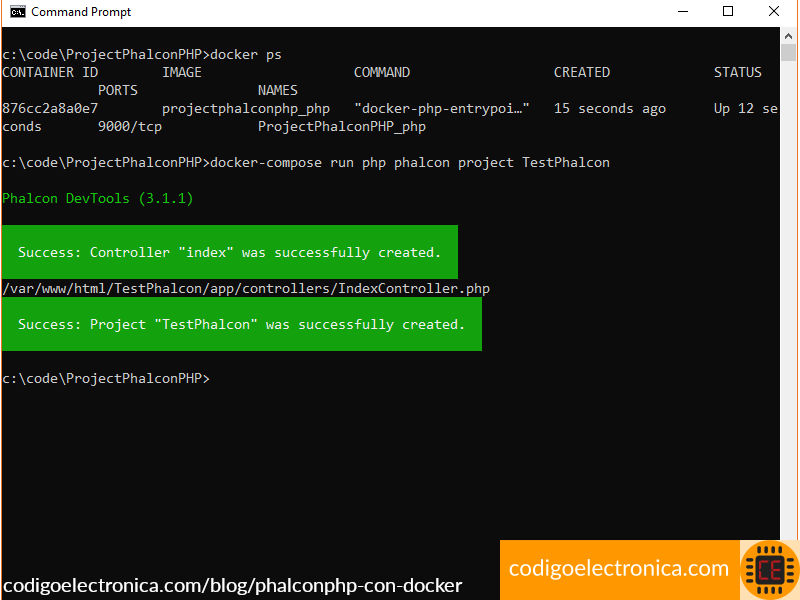Click the codigoelectronica.com orange banner text
Screen dimensions: 800x600
click(x=619, y=568)
